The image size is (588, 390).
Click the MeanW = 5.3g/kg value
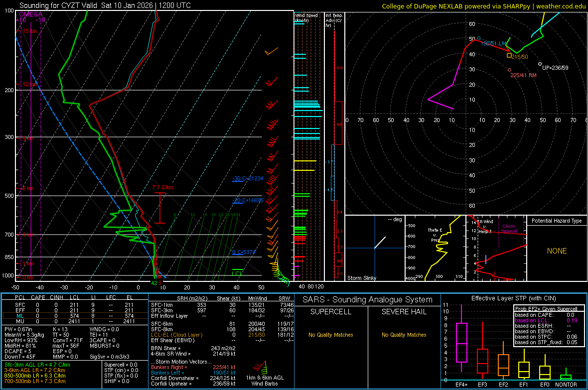point(24,335)
